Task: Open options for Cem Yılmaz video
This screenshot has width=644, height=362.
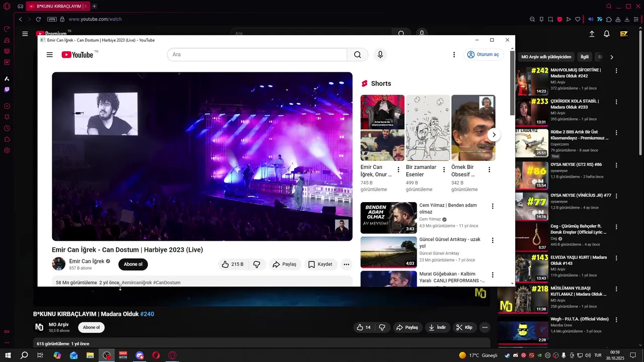Action: (493, 206)
